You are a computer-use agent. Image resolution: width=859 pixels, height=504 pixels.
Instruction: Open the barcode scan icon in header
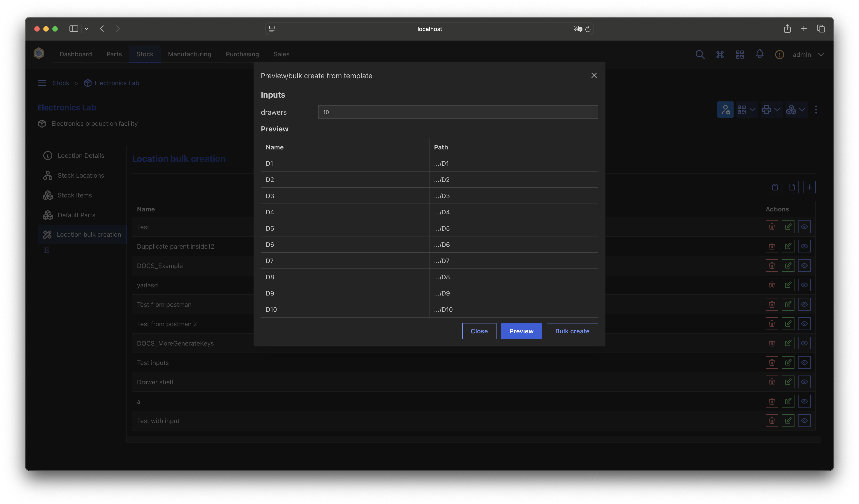[740, 55]
